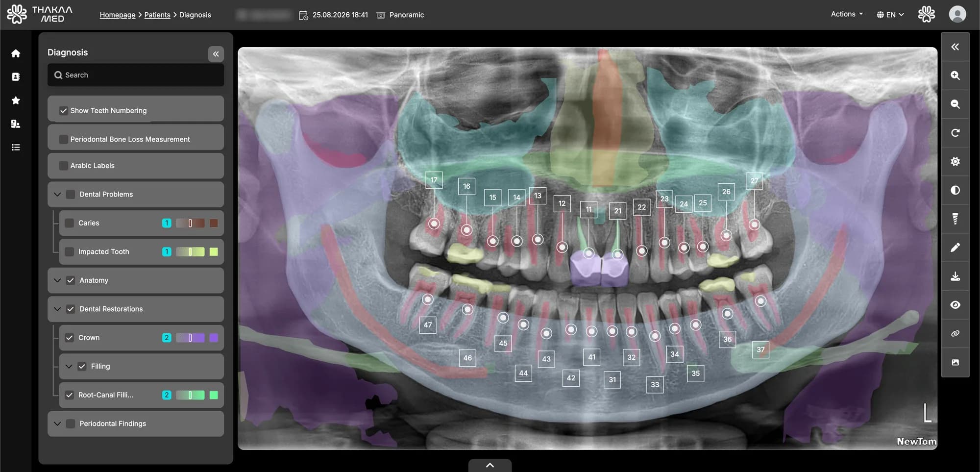Toggle overlay visibility with the eye icon
980x472 pixels.
pyautogui.click(x=955, y=305)
